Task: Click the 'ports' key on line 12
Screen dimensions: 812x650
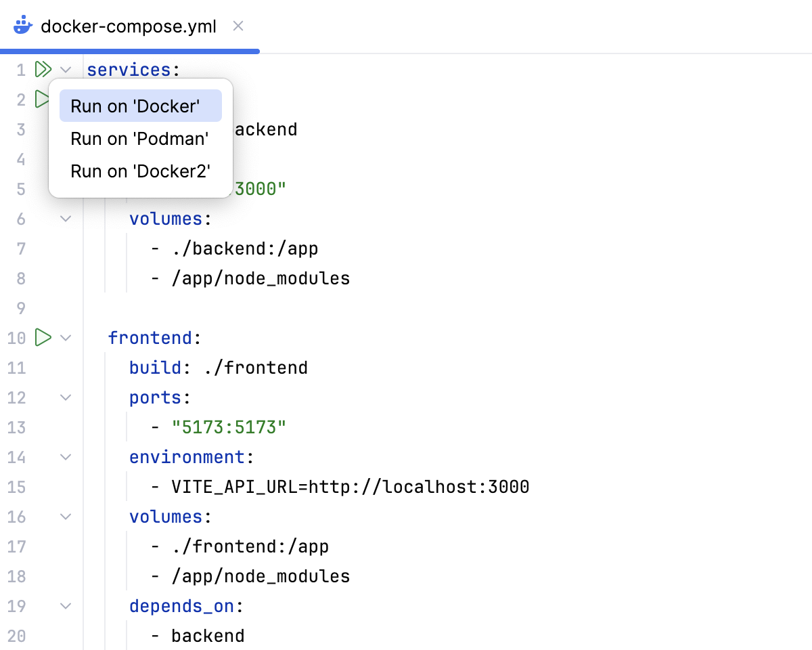Action: [156, 397]
